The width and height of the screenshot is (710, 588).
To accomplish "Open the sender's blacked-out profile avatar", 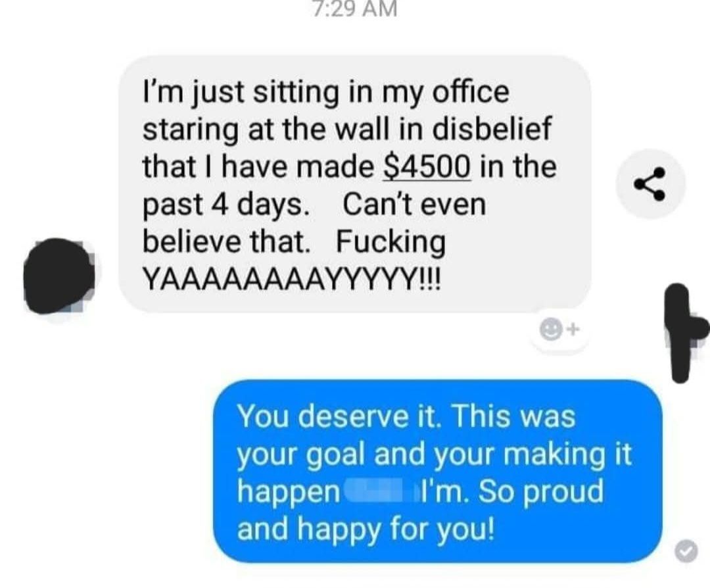I will (x=59, y=276).
